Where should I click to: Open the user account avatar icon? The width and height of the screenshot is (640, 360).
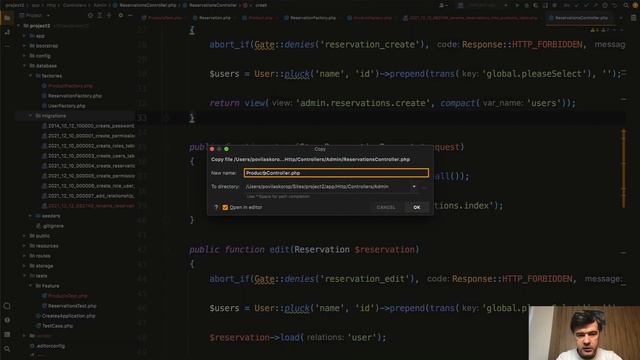point(634,5)
